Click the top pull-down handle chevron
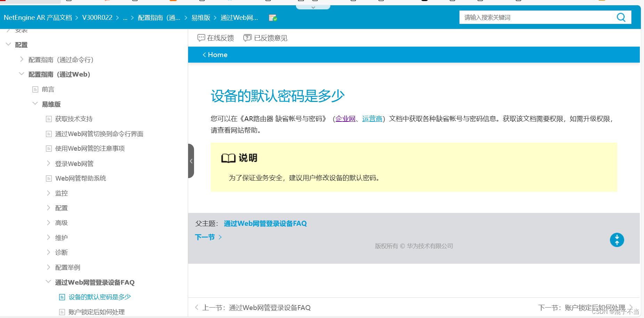Screen dimensions: 644x318 (x=313, y=7)
